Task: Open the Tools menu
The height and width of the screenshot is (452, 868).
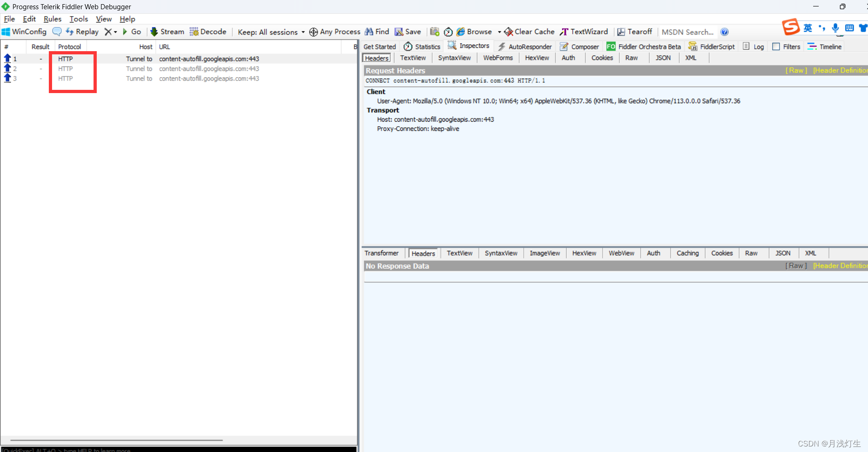Action: [x=79, y=19]
